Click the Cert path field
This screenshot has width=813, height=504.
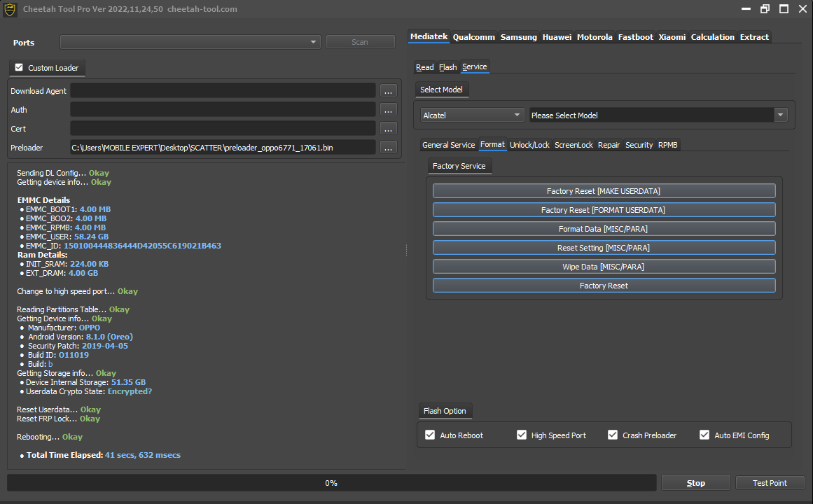223,129
